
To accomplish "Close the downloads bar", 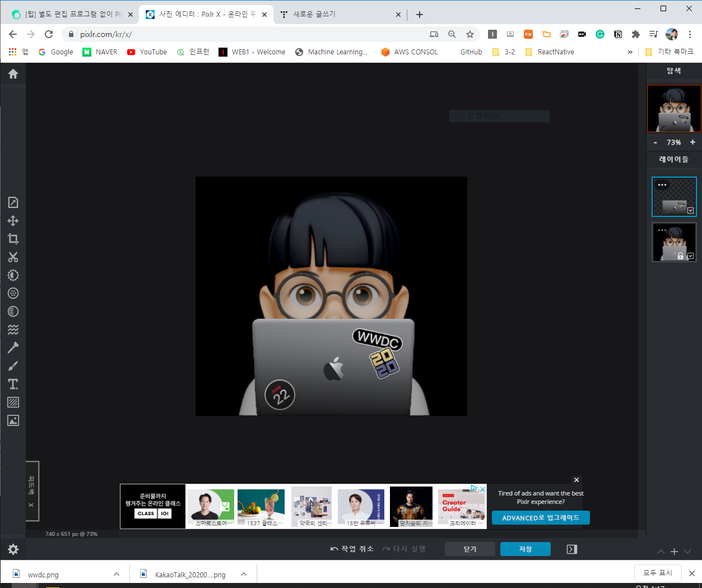I will pos(691,573).
